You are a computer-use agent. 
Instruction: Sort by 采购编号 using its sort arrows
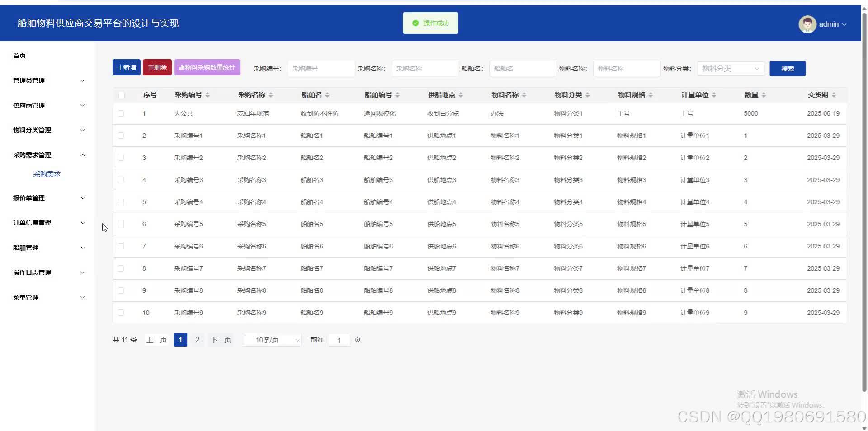coord(208,95)
